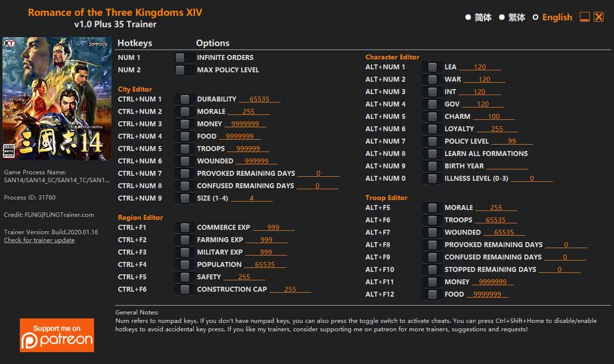Edit the city MONEY value field
The height and width of the screenshot is (364, 614).
(245, 124)
